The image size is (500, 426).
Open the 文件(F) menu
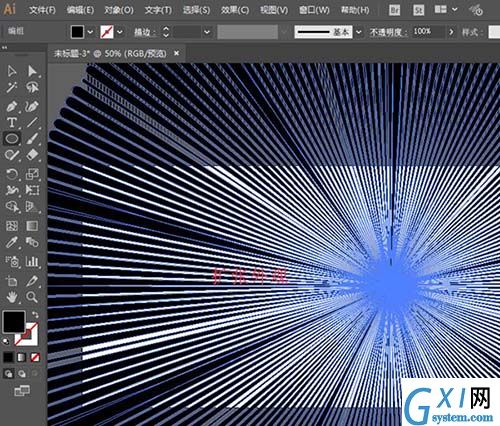(x=42, y=10)
